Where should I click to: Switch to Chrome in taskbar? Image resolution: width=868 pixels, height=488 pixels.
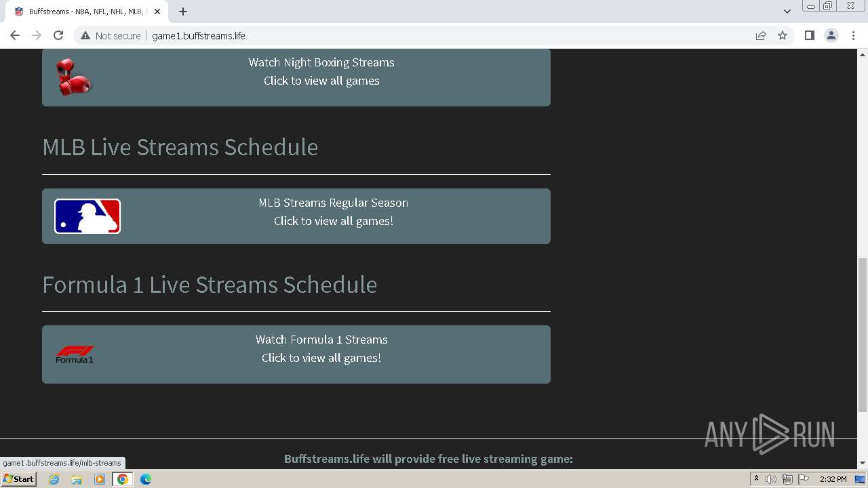click(x=123, y=479)
